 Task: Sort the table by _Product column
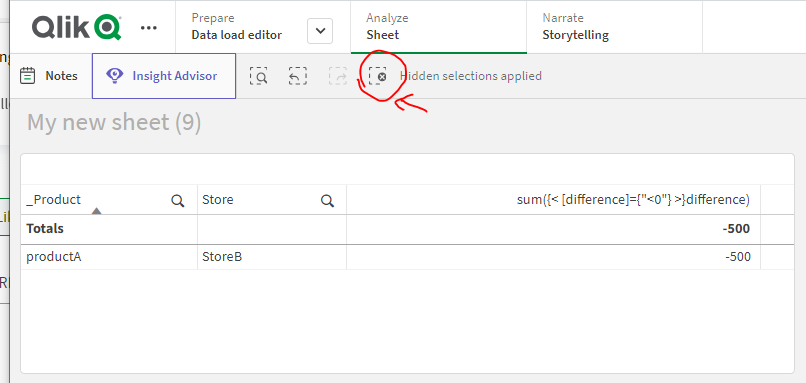tap(53, 199)
